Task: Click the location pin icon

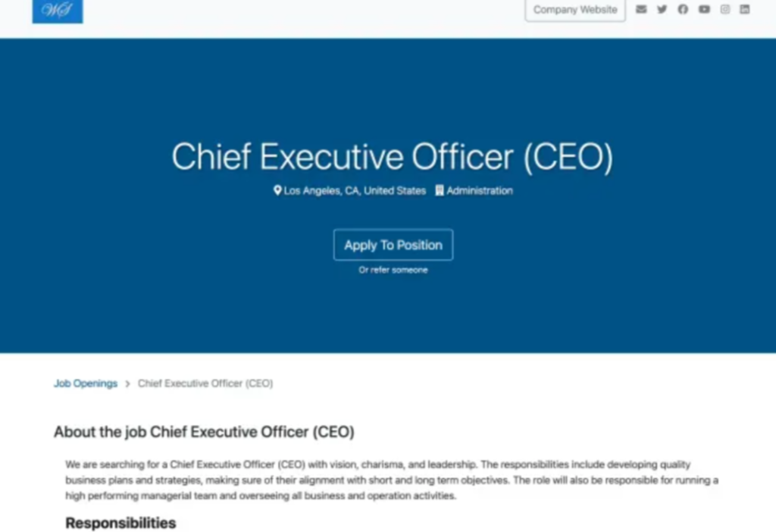Action: (277, 190)
